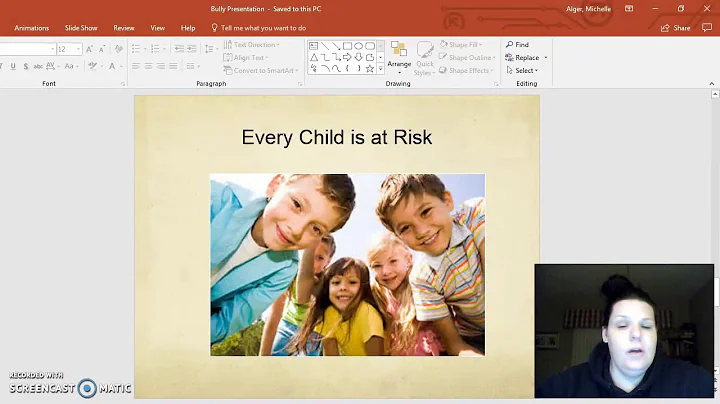Click the Tell me lightbulb icon

click(214, 28)
